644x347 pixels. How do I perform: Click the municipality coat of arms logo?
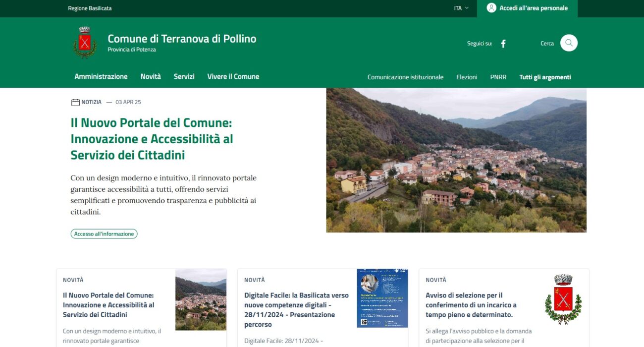[x=85, y=43]
